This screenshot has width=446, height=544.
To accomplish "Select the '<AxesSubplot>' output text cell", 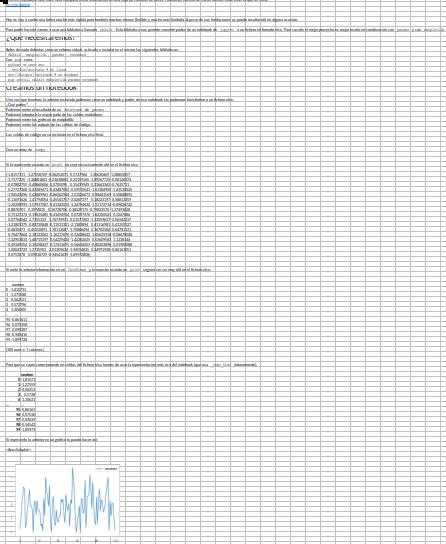I will tap(18, 450).
